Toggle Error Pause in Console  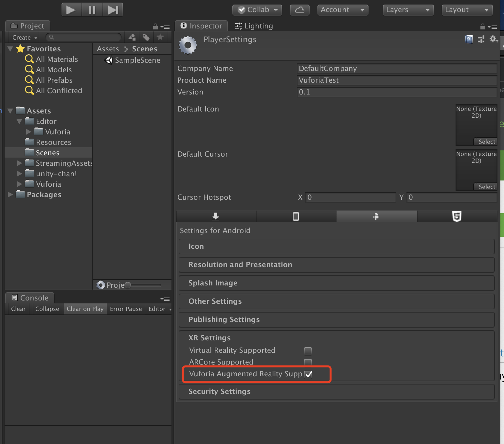126,309
